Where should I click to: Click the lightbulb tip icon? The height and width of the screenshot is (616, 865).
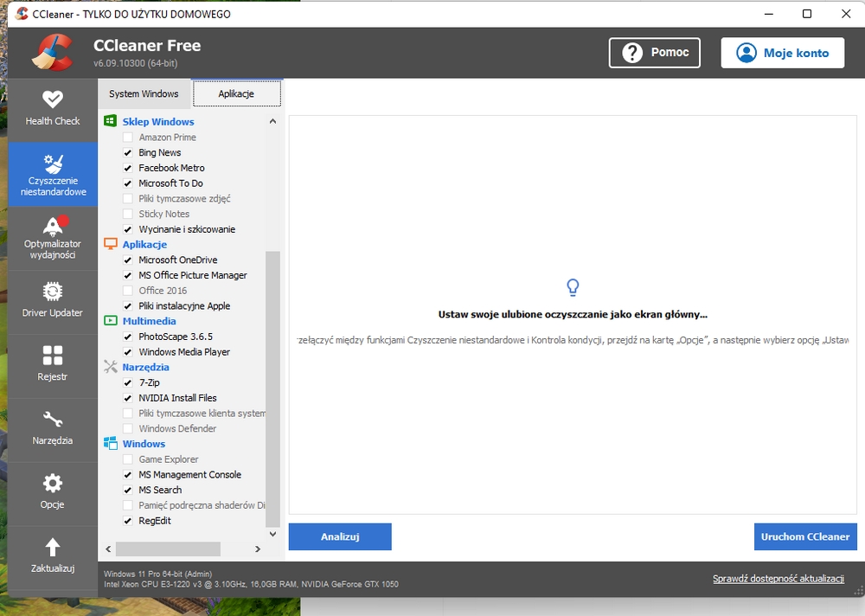573,287
